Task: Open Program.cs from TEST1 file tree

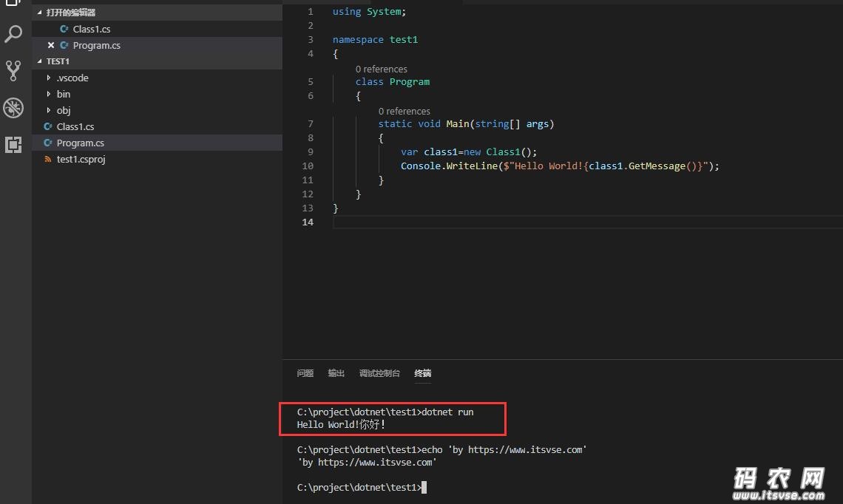Action: coord(157,143)
